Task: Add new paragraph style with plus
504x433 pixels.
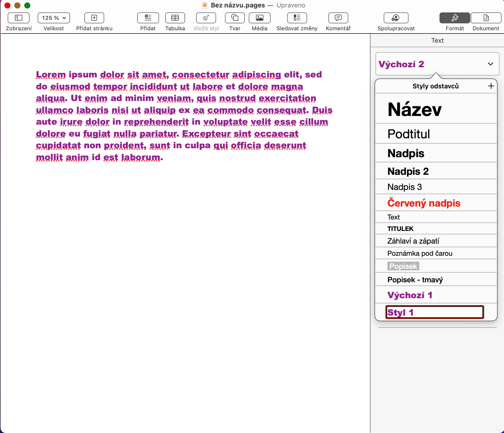Action: (491, 86)
